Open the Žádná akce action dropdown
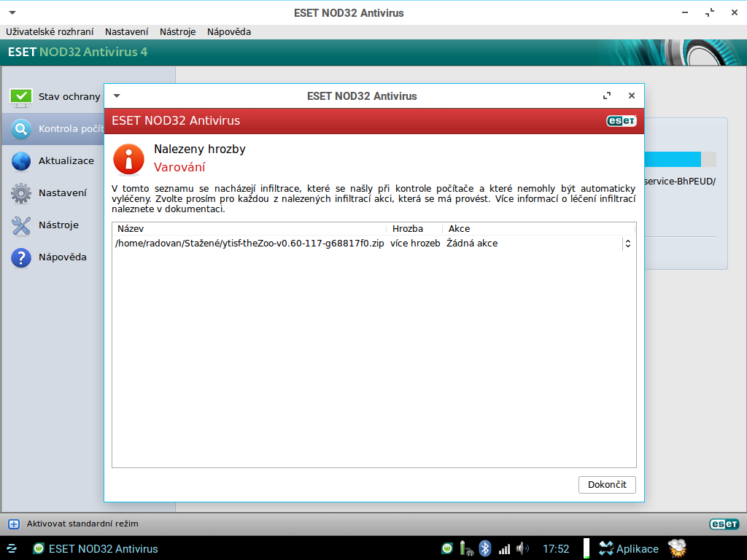Viewport: 747px width, 560px height. [x=538, y=244]
